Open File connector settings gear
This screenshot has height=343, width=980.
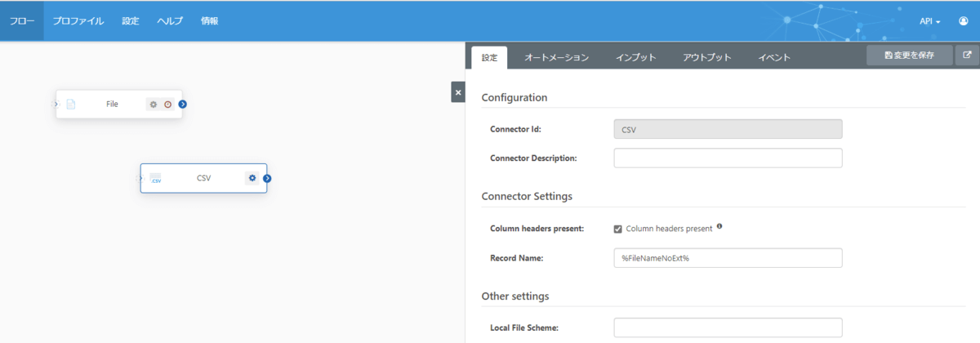[153, 105]
